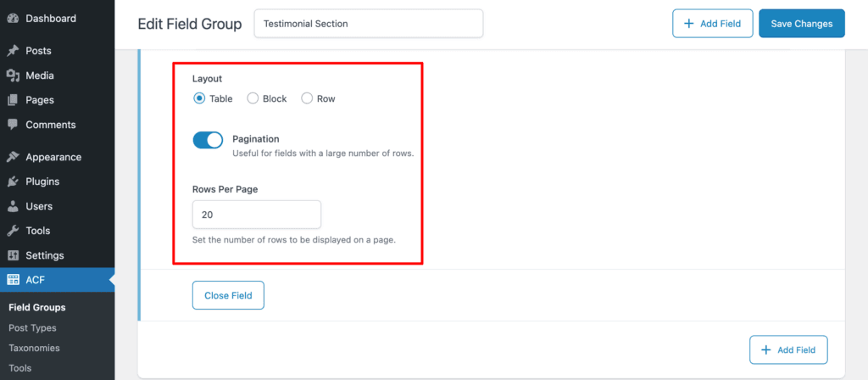The height and width of the screenshot is (380, 868).
Task: Select the Table layout radio button
Action: tap(198, 98)
